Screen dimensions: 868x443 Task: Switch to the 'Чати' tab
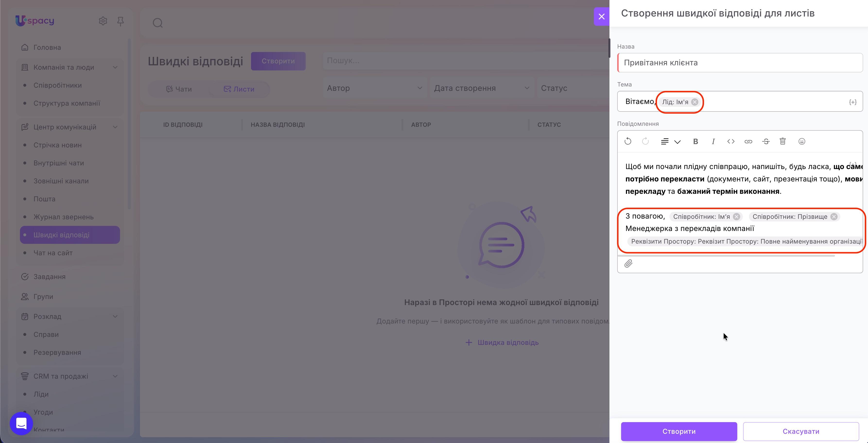tap(179, 89)
